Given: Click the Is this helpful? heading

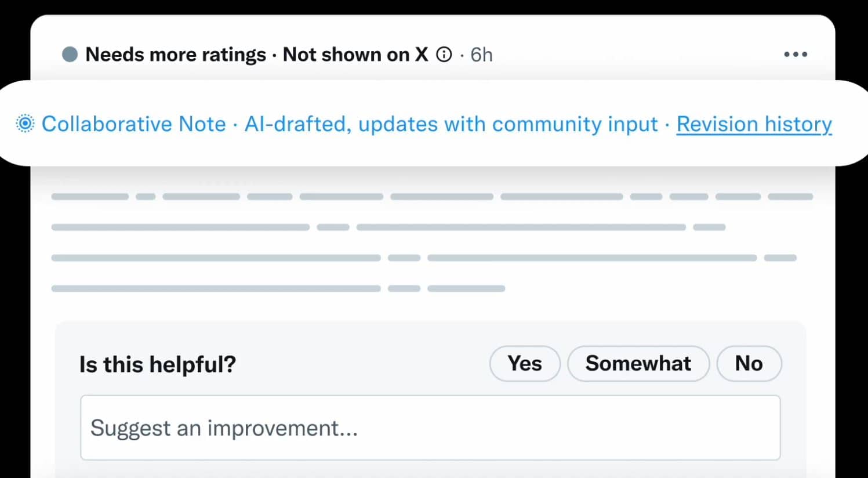Looking at the screenshot, I should click(157, 364).
